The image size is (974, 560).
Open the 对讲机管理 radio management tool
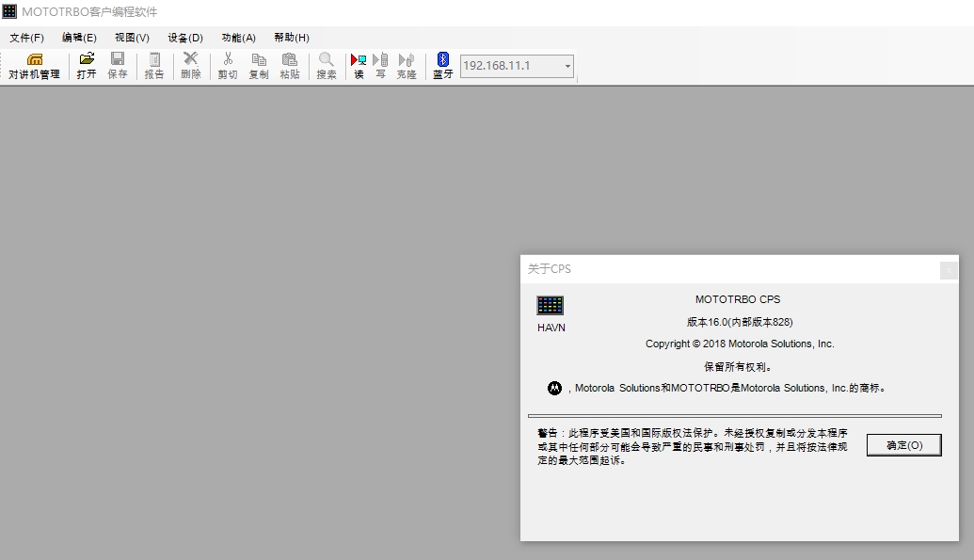(x=34, y=66)
